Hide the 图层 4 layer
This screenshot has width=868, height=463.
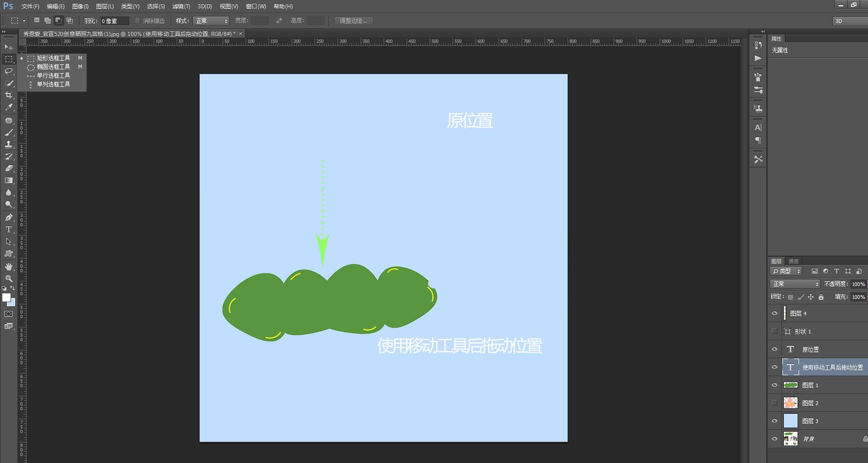[x=775, y=314]
